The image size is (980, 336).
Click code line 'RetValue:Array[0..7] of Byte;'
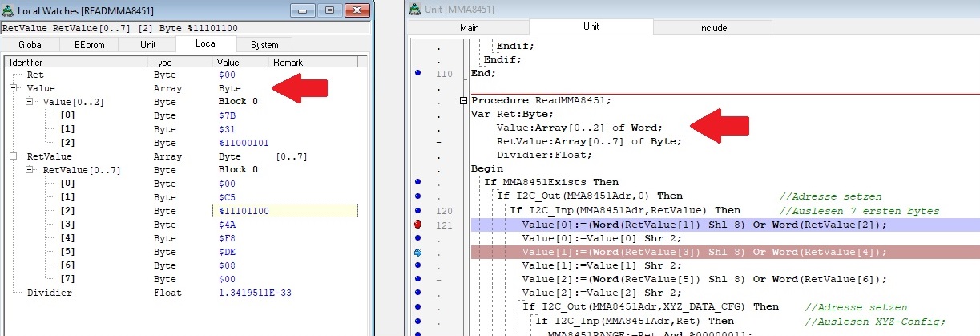point(589,141)
